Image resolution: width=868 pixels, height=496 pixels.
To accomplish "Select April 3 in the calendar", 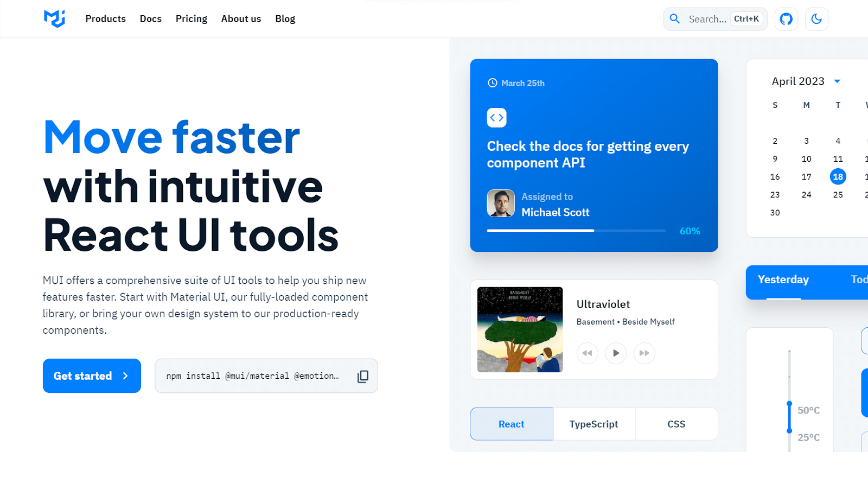I will pyautogui.click(x=807, y=141).
